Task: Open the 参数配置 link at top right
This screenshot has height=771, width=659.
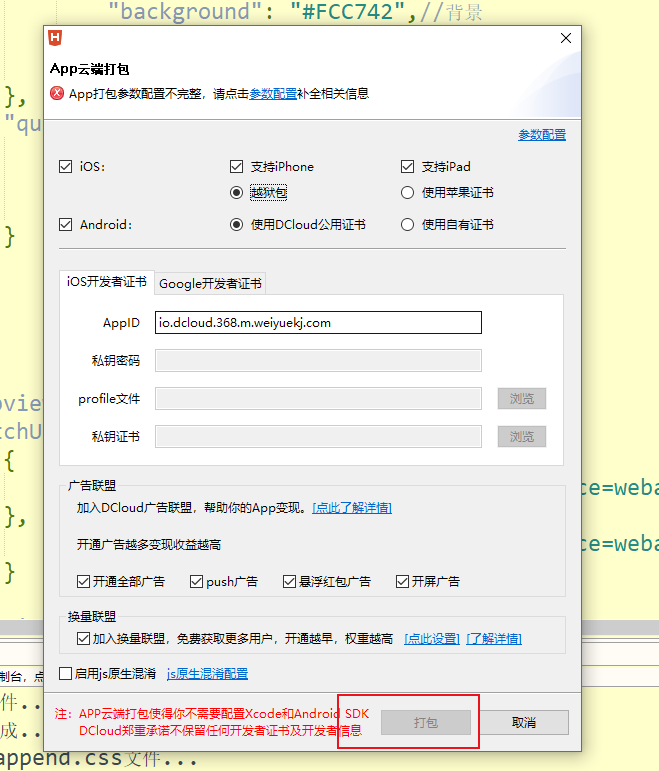Action: coord(541,135)
